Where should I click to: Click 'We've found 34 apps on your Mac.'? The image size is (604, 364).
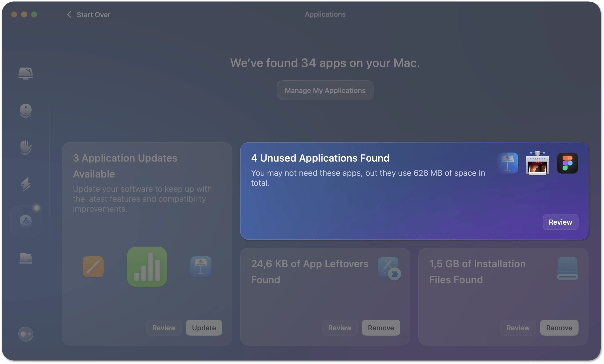325,63
